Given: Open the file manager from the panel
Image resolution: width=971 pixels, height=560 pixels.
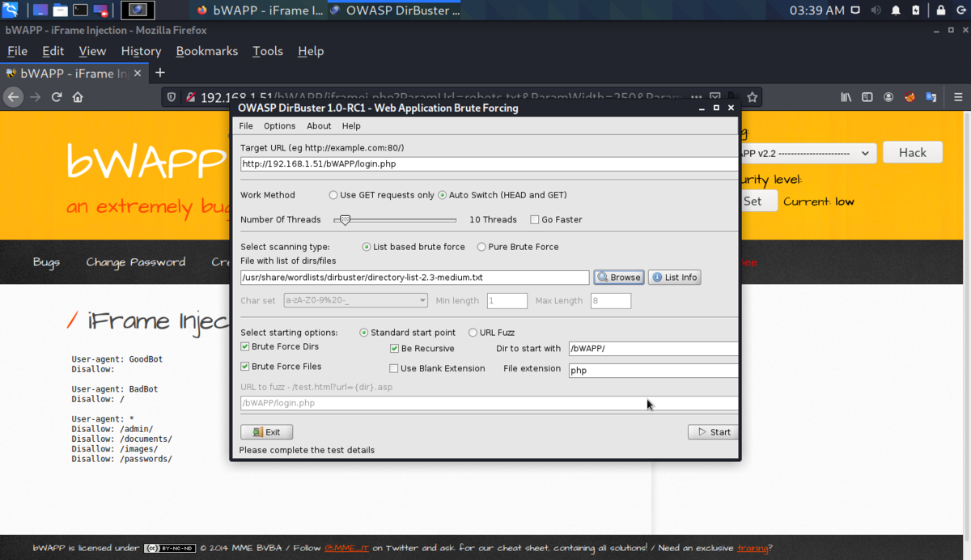Looking at the screenshot, I should 61,11.
